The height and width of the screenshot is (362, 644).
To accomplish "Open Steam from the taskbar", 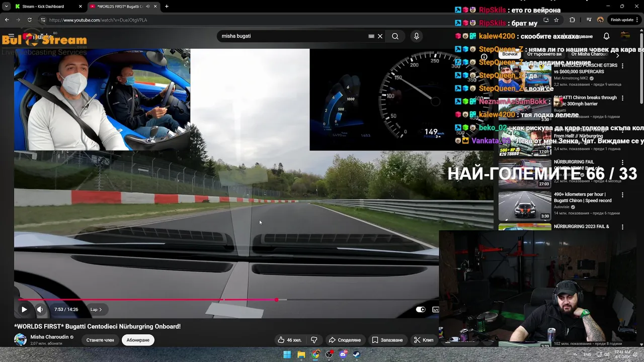I will pos(356,354).
